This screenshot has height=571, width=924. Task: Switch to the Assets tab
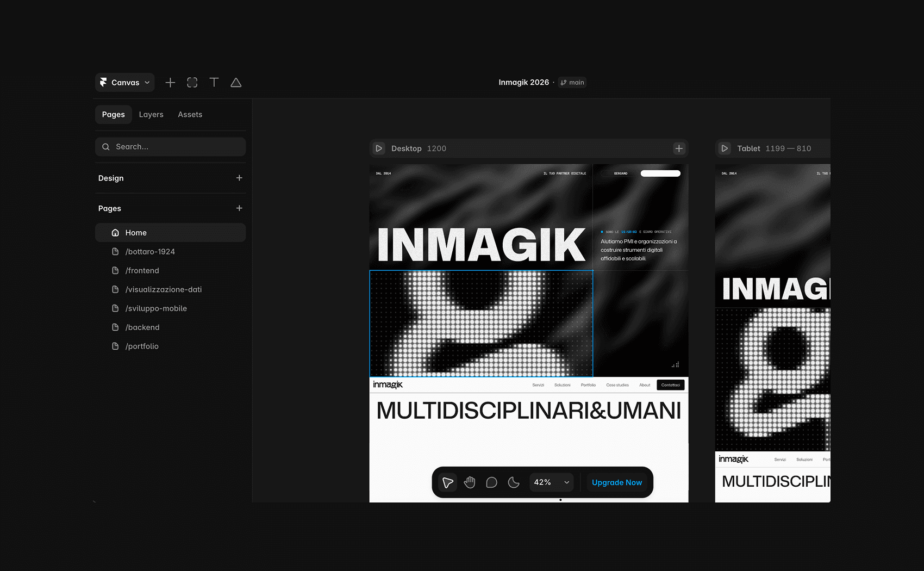(x=190, y=115)
